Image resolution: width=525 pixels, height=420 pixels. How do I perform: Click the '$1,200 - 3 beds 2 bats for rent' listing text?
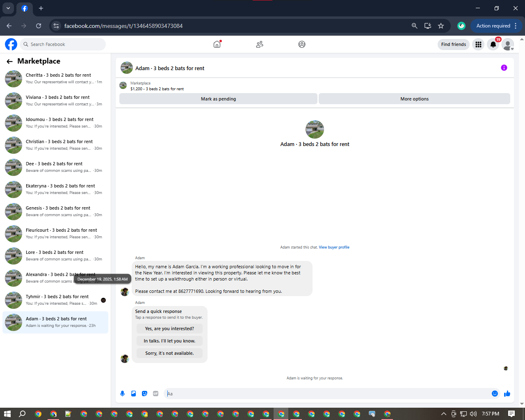[x=157, y=89]
